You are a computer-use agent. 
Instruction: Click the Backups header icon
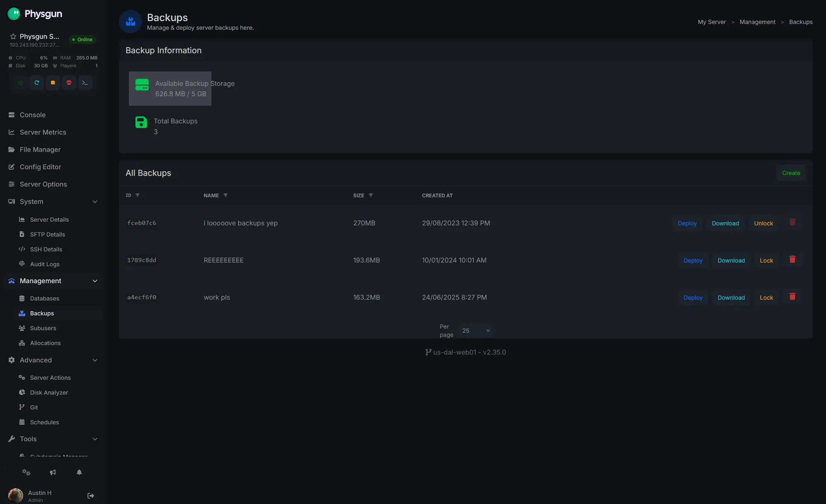click(x=131, y=21)
